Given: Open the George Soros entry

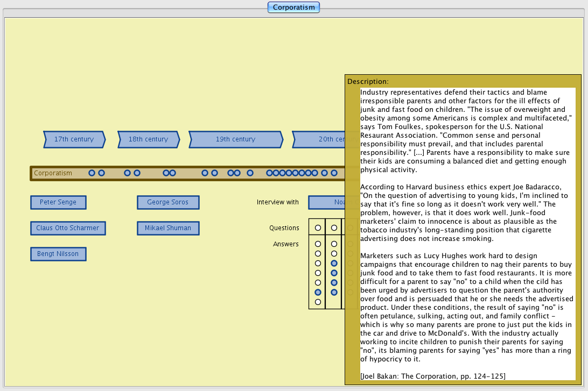Looking at the screenshot, I should pyautogui.click(x=168, y=202).
